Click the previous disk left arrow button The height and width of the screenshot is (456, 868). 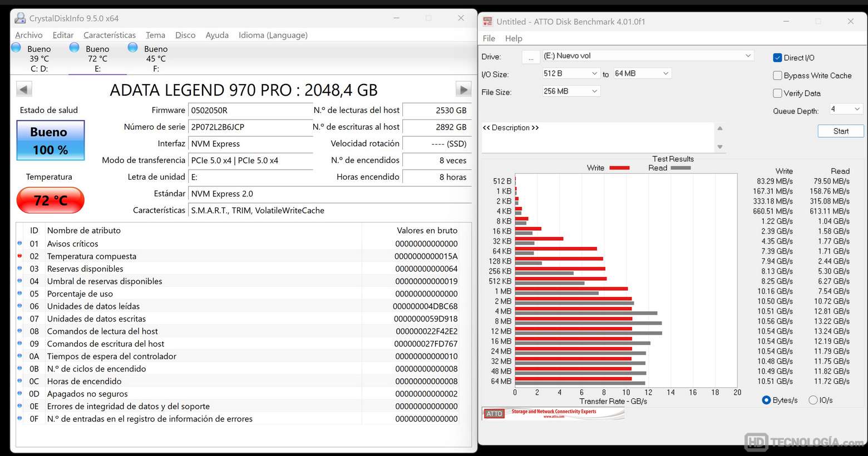coord(24,89)
